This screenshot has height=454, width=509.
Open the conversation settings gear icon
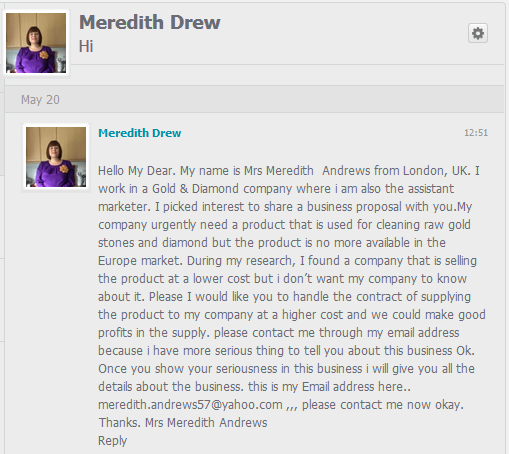[478, 33]
